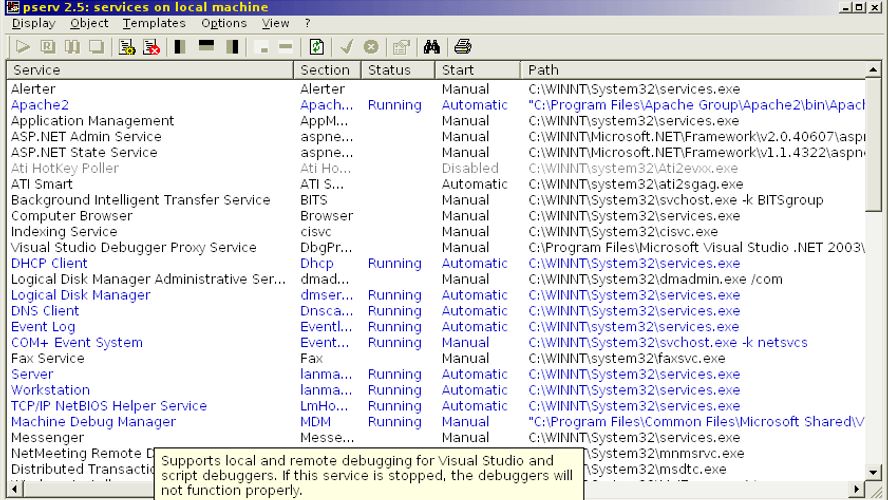Click the vertical scrollbar down arrow
888x500 pixels.
click(x=873, y=472)
